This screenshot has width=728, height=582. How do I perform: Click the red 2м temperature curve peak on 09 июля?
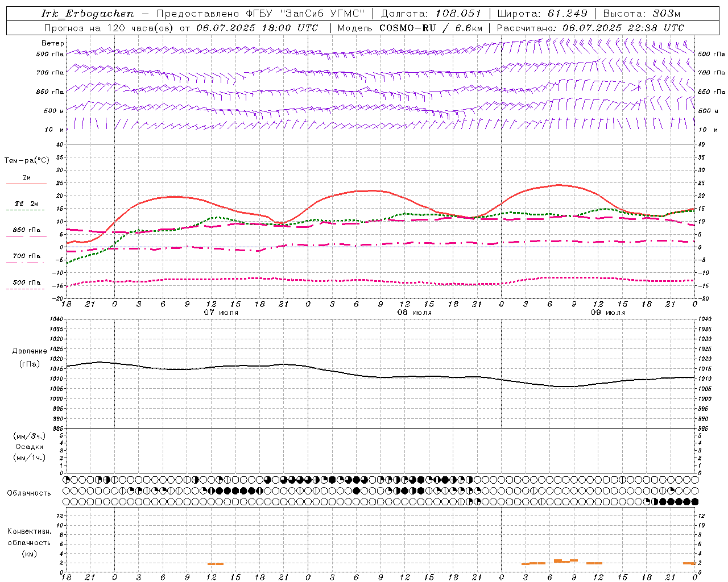(x=559, y=185)
